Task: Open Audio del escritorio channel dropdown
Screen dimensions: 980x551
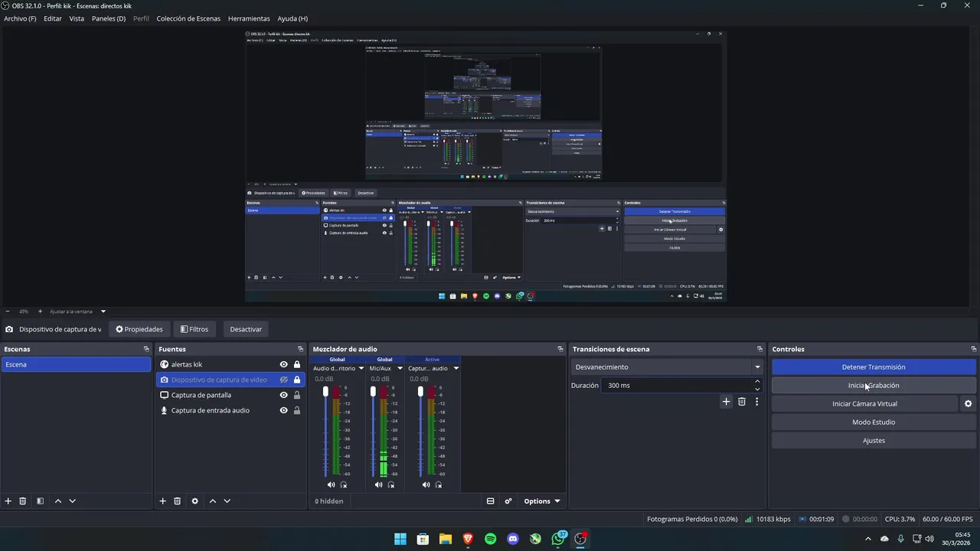Action: (361, 368)
